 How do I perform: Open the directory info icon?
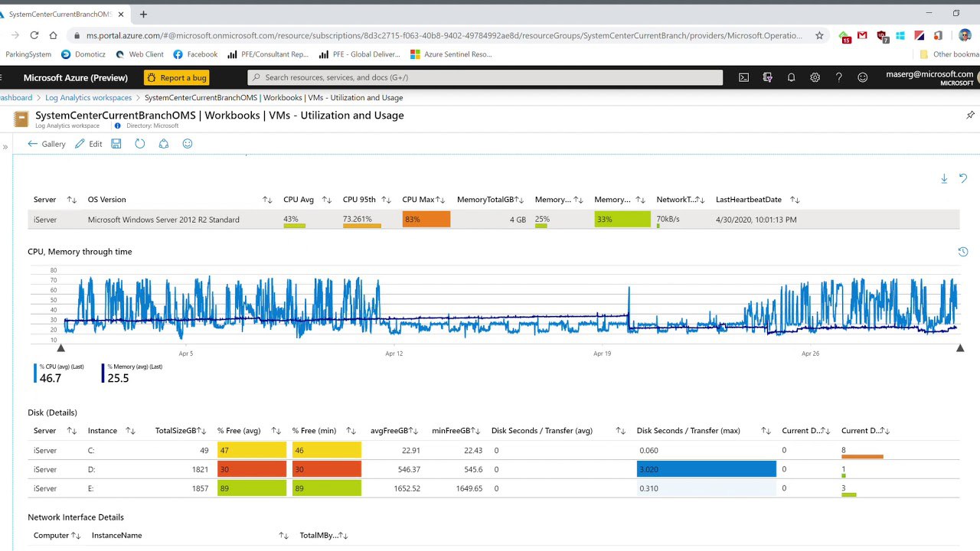(x=117, y=126)
